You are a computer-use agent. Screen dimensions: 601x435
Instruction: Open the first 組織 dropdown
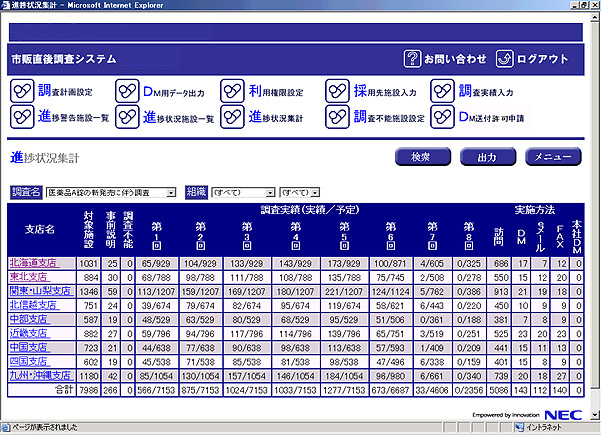270,192
